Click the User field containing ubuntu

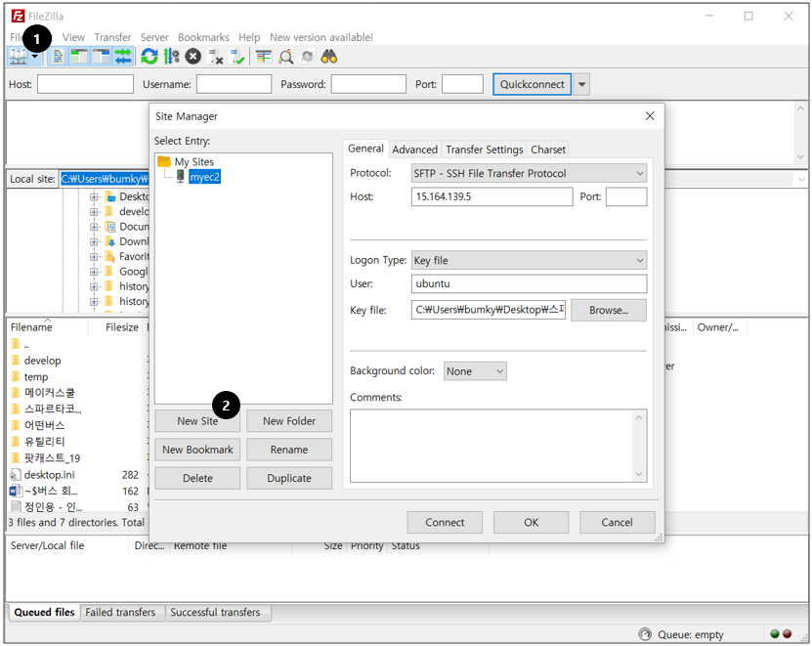529,283
